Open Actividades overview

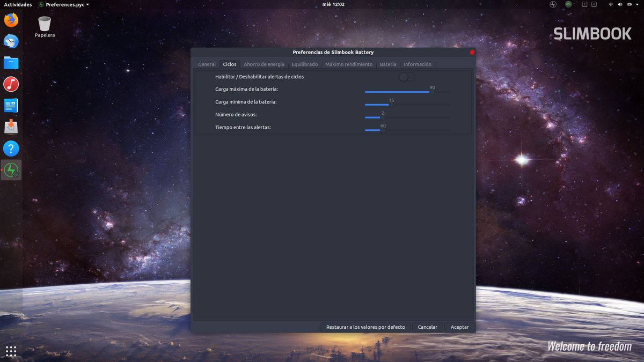click(x=18, y=4)
